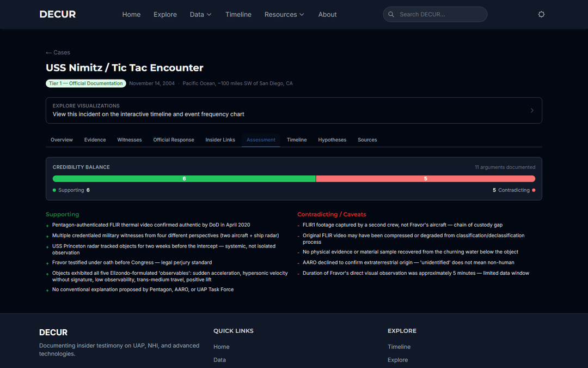Toggle the dark/light theme icon
Screen dimensions: 588x368
541,14
